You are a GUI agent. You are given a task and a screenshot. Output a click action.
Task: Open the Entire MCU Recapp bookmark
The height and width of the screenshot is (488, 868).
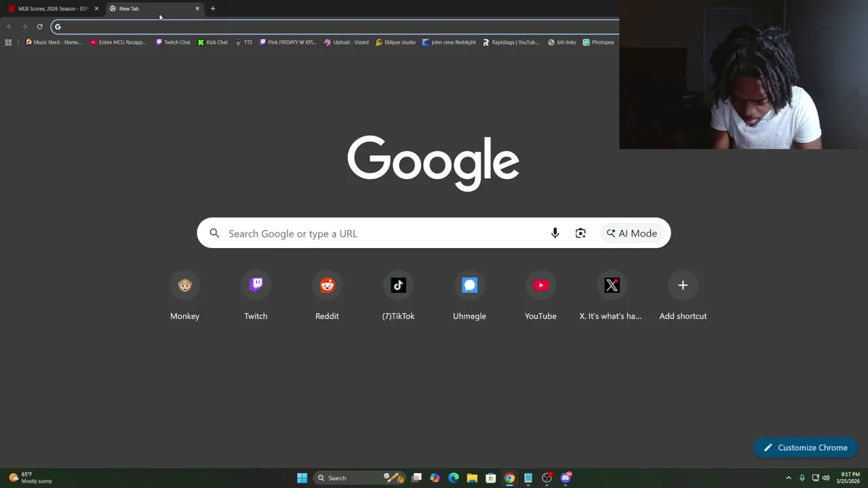tap(118, 42)
